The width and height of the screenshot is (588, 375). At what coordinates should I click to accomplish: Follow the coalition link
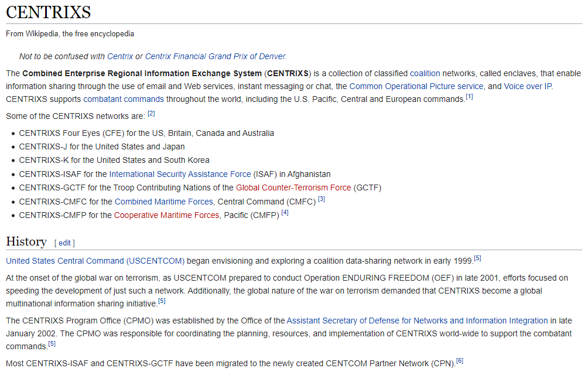coord(425,73)
